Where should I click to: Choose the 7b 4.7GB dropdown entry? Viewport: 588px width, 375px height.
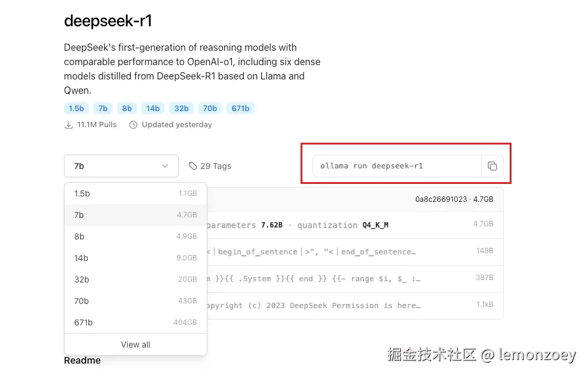(136, 215)
